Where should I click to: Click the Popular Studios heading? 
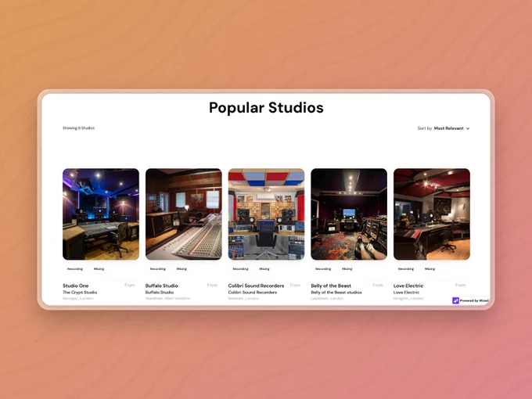(x=266, y=107)
